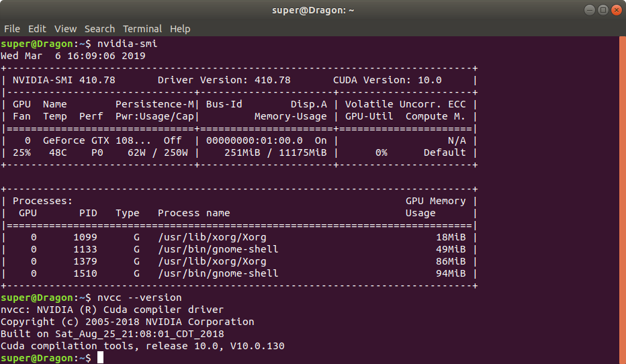Click 'Copyright (c) 2005-2018 NVIDIA Corporation' line
The width and height of the screenshot is (626, 364).
[128, 322]
